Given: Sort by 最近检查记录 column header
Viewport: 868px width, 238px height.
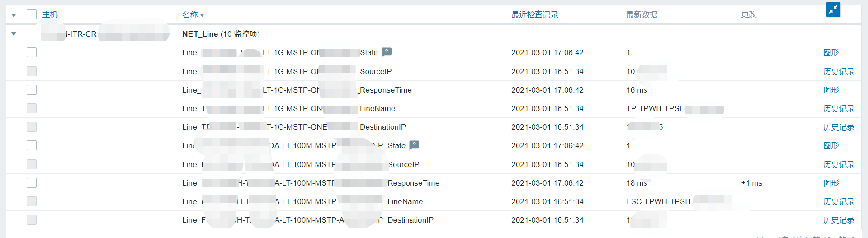Looking at the screenshot, I should pyautogui.click(x=534, y=14).
